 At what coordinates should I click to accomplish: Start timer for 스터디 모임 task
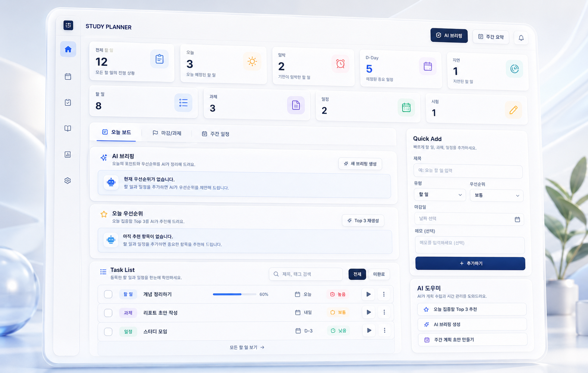pos(369,330)
